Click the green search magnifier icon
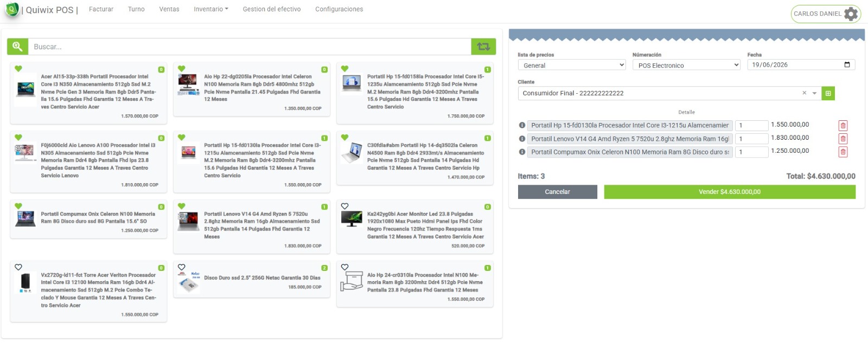This screenshot has width=868, height=350. [x=17, y=47]
